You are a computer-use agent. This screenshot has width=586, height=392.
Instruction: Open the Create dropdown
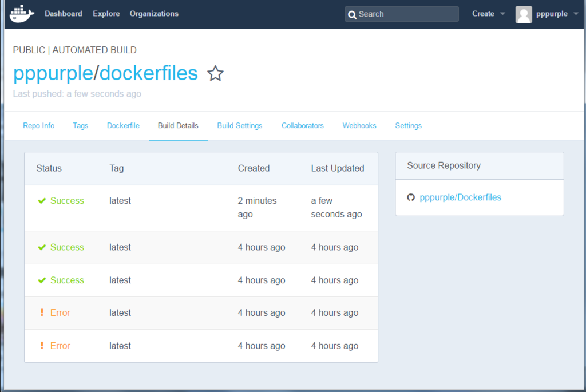click(x=489, y=14)
